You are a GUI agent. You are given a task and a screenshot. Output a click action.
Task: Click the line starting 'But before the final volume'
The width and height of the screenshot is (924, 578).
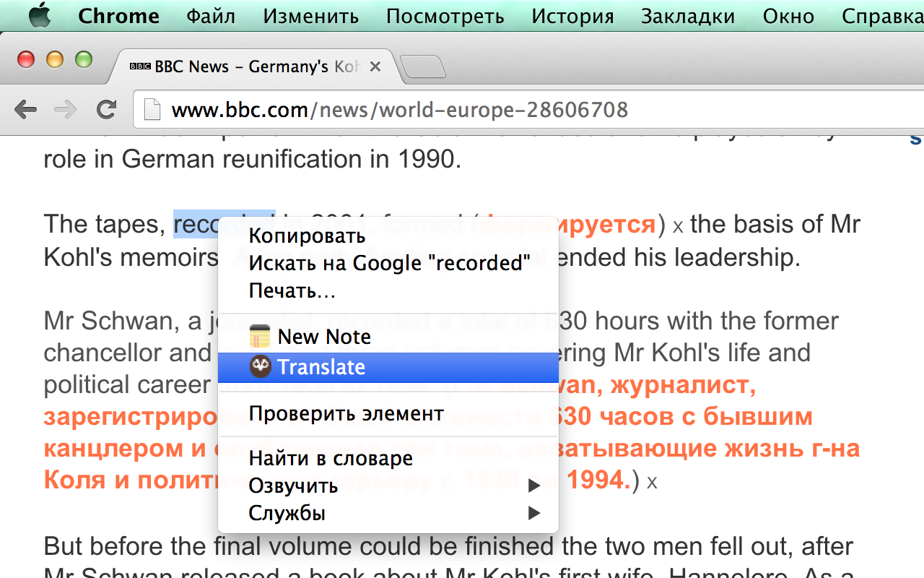(449, 546)
